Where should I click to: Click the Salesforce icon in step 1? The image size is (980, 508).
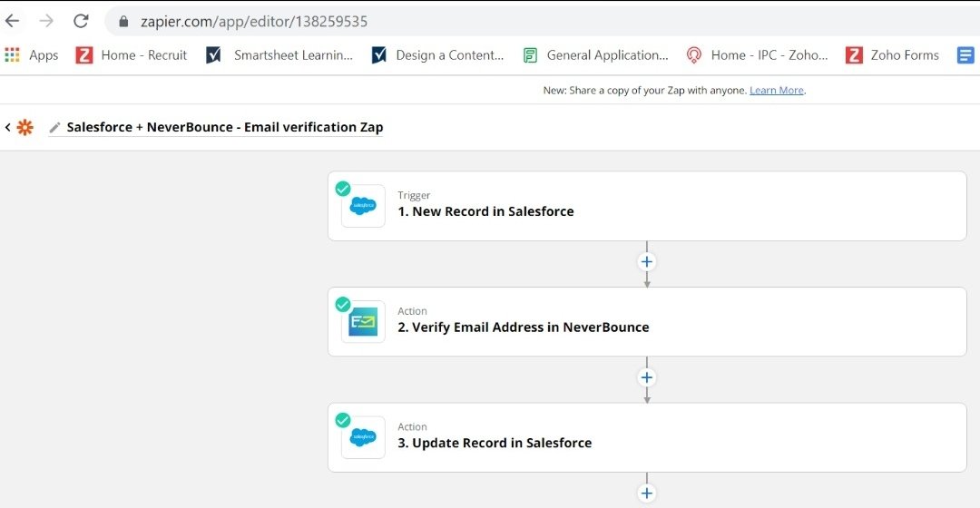363,206
